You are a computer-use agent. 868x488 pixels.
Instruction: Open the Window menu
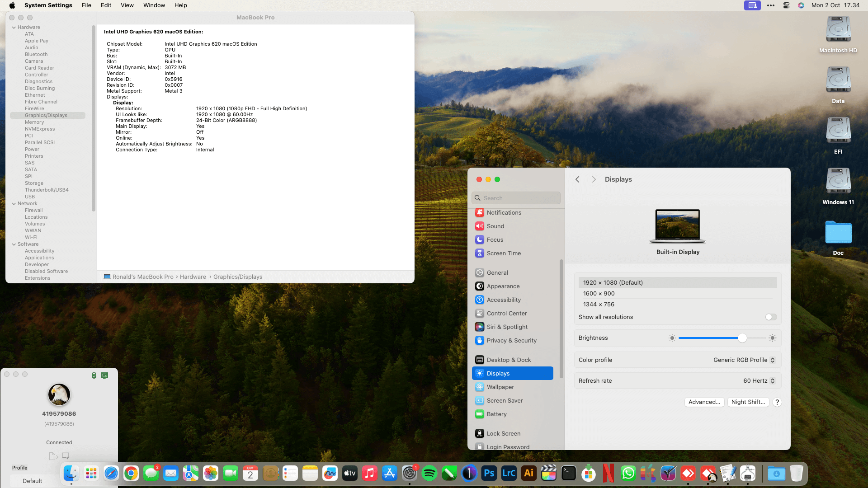(154, 5)
